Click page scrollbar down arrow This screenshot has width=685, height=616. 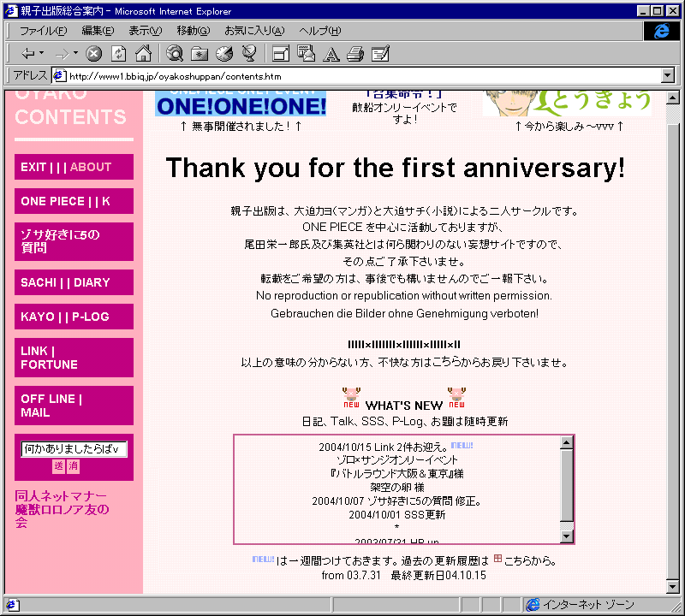[673, 587]
